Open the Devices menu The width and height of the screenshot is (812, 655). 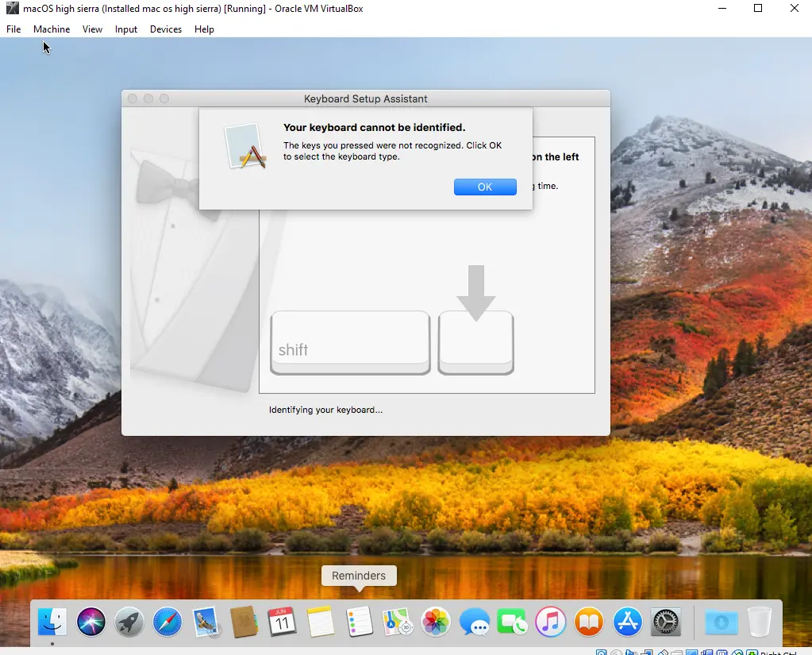(166, 29)
